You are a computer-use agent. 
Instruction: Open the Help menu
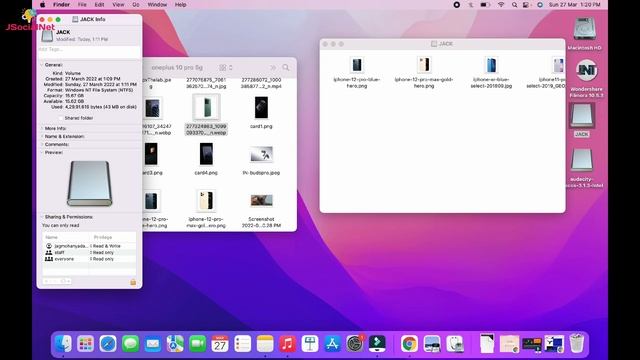coord(180,5)
